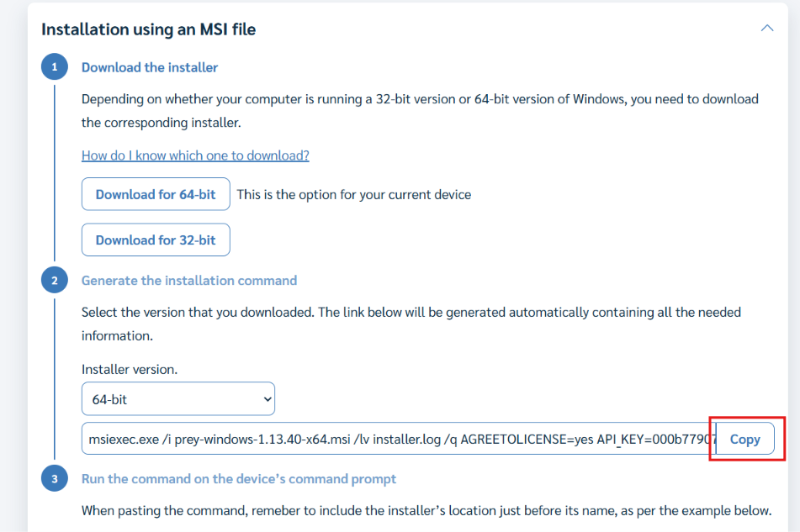Collapse the Installation using an MSI file section

point(767,28)
